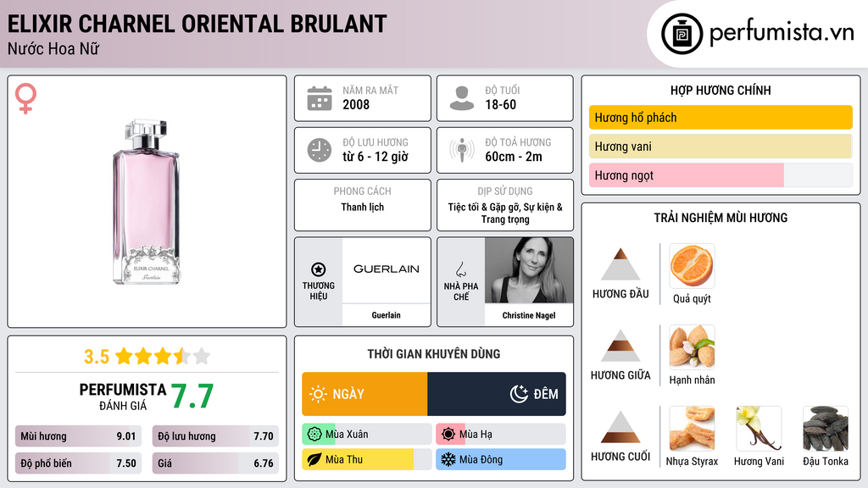Screen dimensions: 868x488
Task: Click the flower icon for Mùa Xuân
Action: 314,435
